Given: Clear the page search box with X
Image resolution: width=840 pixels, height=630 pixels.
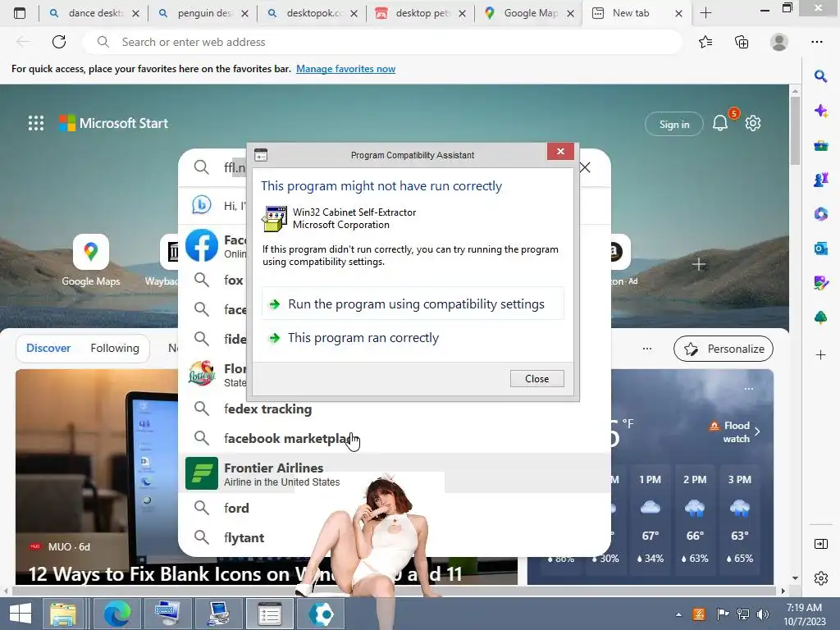Looking at the screenshot, I should point(585,167).
